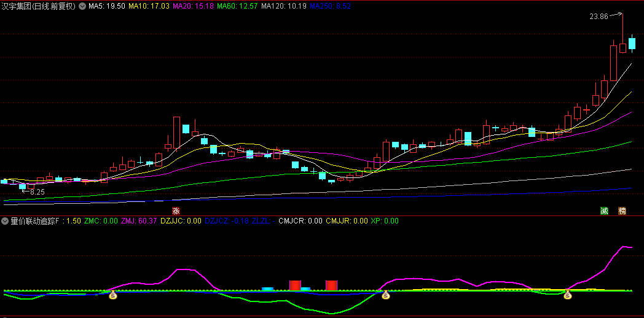Screen dimensions: 644x318
Task: Expand the 量价联动追踪F indicator menu arrow
Action: pyautogui.click(x=5, y=221)
